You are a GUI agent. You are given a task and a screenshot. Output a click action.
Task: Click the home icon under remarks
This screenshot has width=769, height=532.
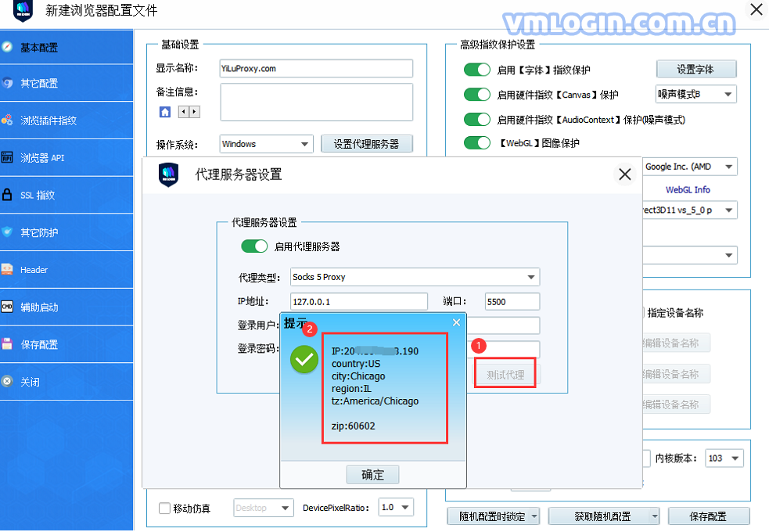165,112
